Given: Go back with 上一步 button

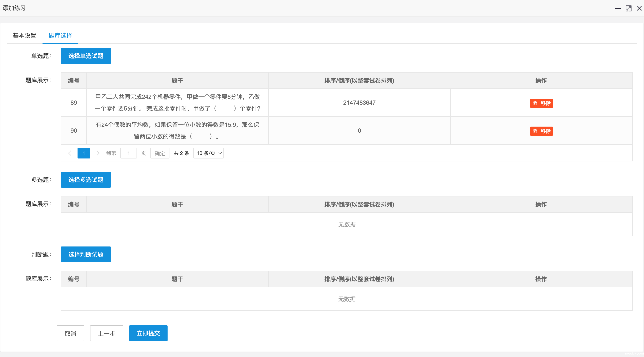Looking at the screenshot, I should click(x=106, y=333).
